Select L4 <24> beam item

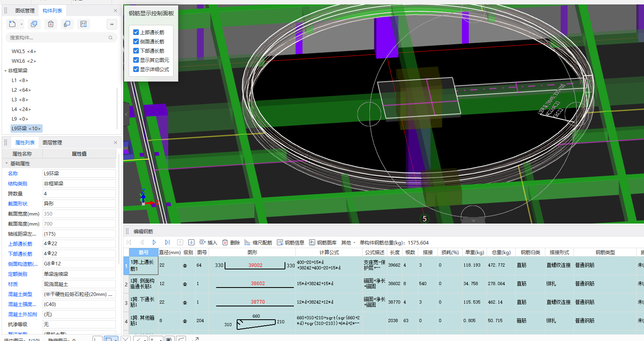click(21, 109)
